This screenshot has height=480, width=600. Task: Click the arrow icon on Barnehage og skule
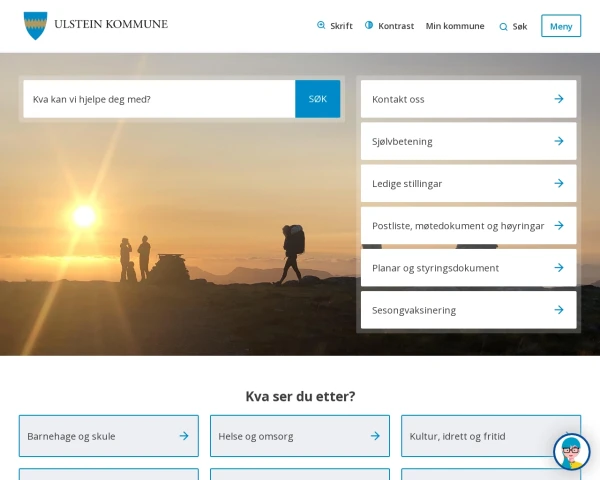tap(184, 436)
